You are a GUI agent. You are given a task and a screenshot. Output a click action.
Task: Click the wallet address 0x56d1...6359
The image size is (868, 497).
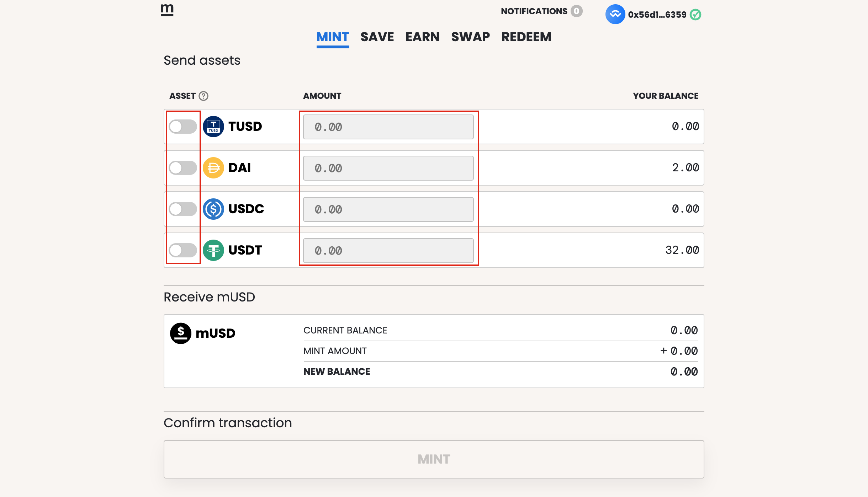(x=657, y=15)
